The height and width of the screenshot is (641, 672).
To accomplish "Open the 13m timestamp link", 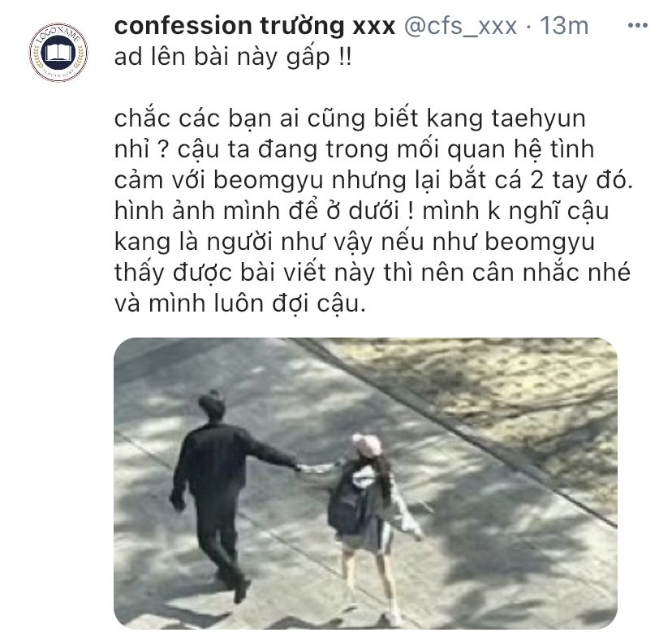I will click(564, 26).
